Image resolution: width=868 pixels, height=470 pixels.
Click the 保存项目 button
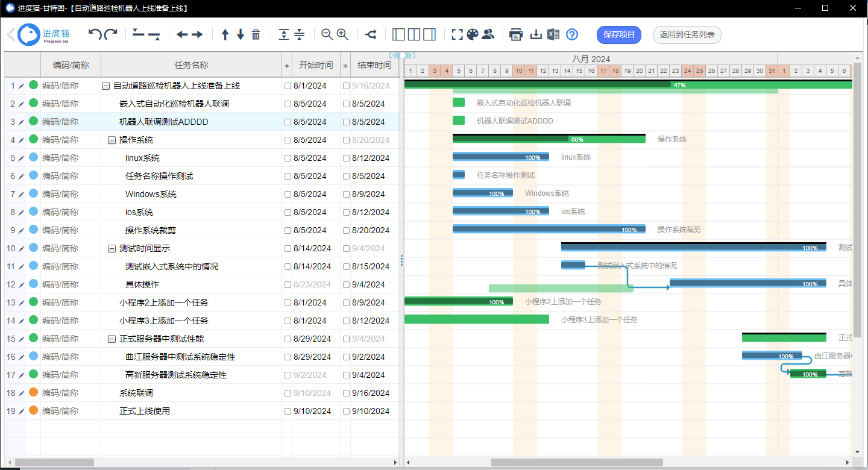(x=619, y=35)
